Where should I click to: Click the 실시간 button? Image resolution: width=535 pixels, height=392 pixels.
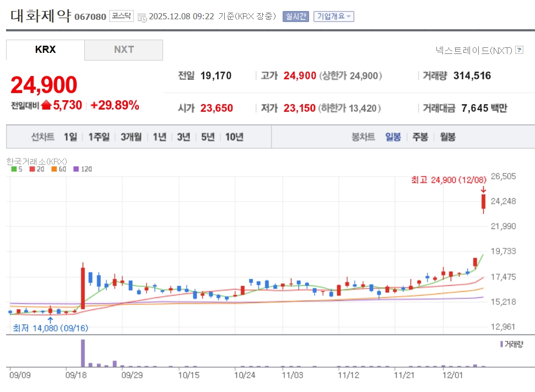296,17
